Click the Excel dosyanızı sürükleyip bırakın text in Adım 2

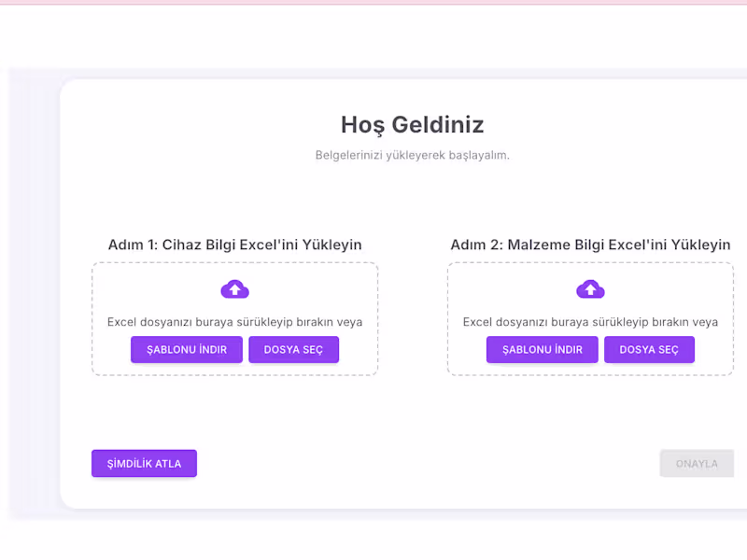[589, 320]
